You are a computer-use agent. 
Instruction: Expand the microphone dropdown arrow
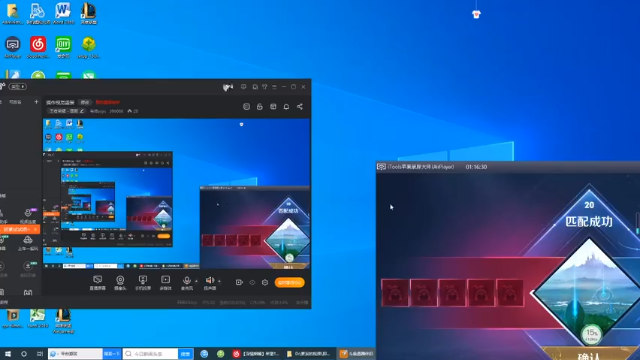point(196,281)
